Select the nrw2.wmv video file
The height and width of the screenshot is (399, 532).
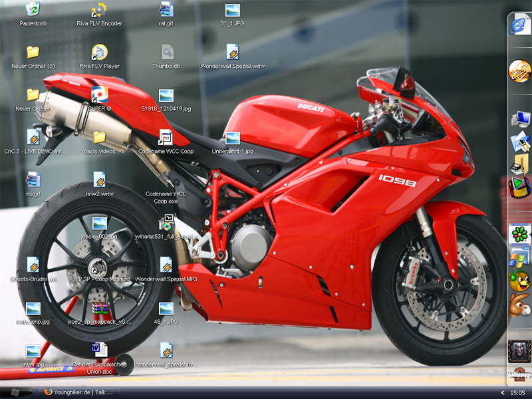point(99,180)
